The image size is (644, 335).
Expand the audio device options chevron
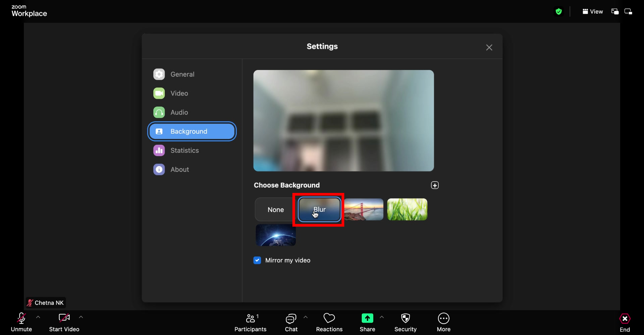(x=38, y=317)
